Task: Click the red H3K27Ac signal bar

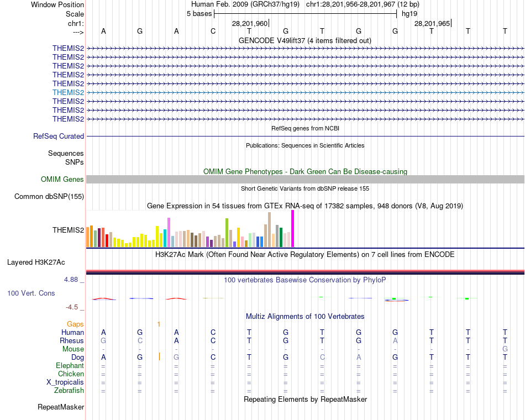Action: click(x=306, y=271)
